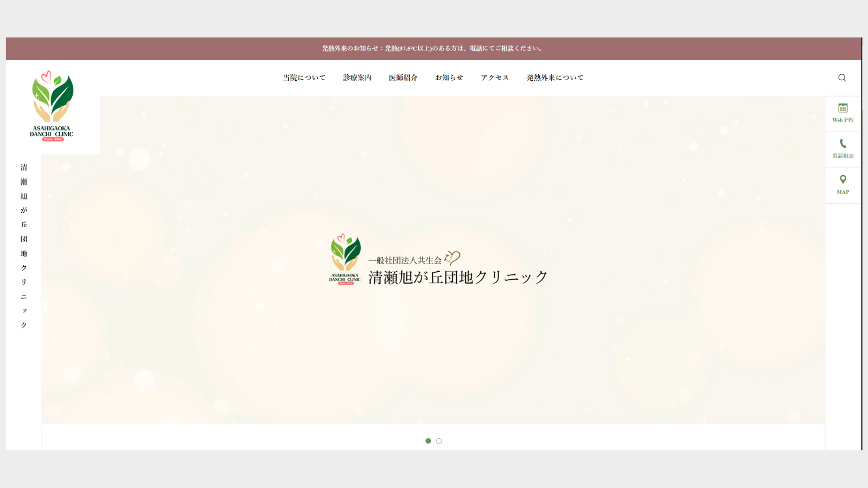Select the clinic logo in the banner center
Image resolution: width=868 pixels, height=488 pixels.
coord(346,260)
